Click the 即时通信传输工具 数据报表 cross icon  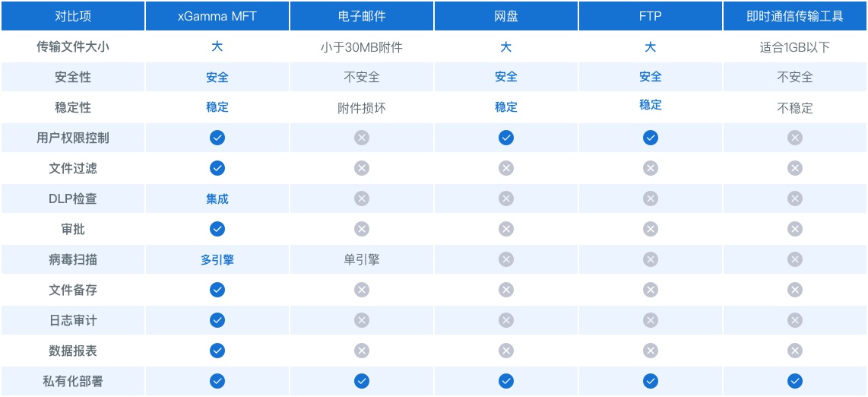coord(795,351)
